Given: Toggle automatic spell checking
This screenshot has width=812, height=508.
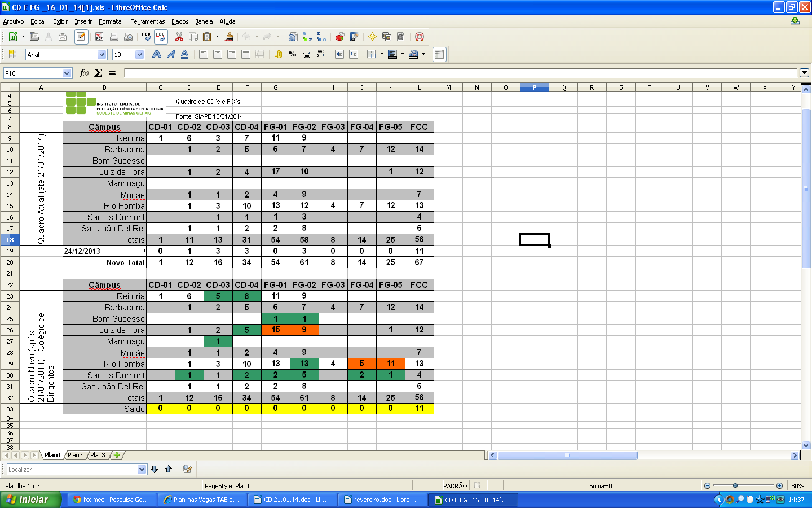Looking at the screenshot, I should point(161,37).
